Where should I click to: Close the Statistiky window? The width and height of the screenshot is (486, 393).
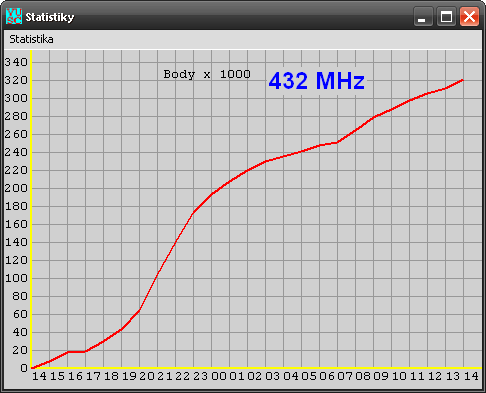pyautogui.click(x=469, y=16)
